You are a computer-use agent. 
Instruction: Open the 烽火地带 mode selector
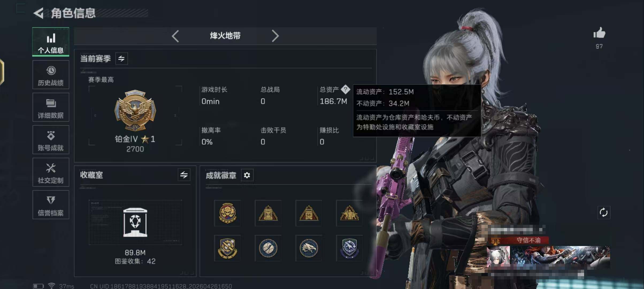click(225, 36)
